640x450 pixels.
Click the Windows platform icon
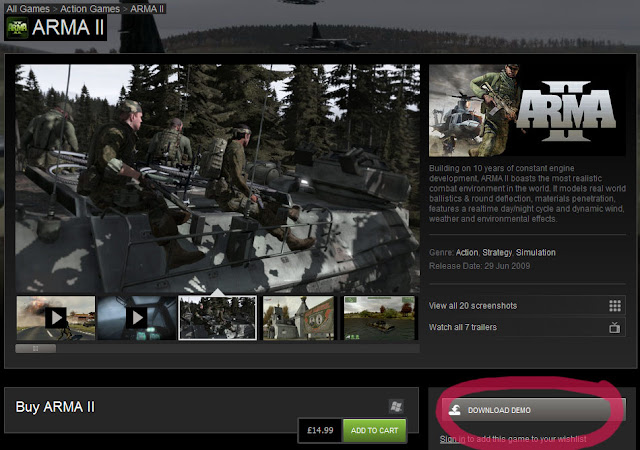coord(396,406)
